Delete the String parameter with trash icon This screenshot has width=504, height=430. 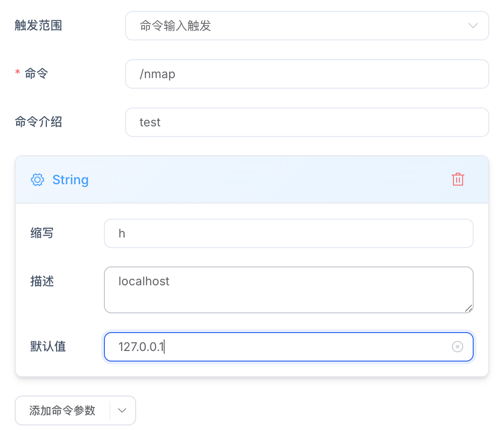click(458, 180)
